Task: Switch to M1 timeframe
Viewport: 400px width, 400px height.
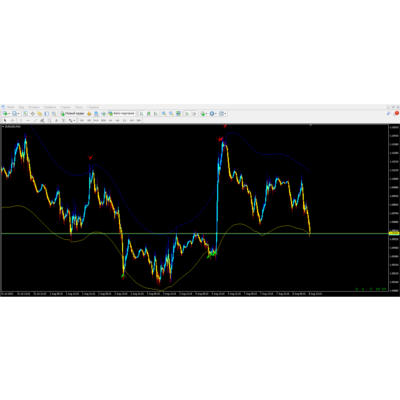Action: pos(82,120)
